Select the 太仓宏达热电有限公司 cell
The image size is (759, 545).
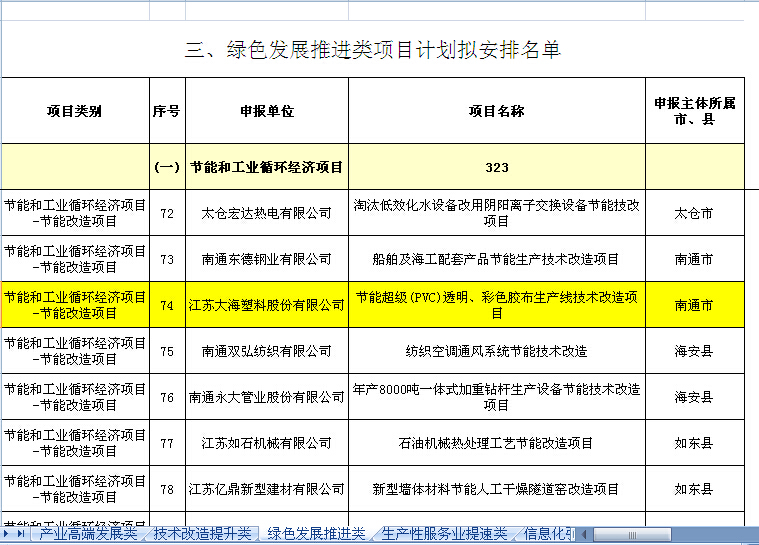[266, 213]
